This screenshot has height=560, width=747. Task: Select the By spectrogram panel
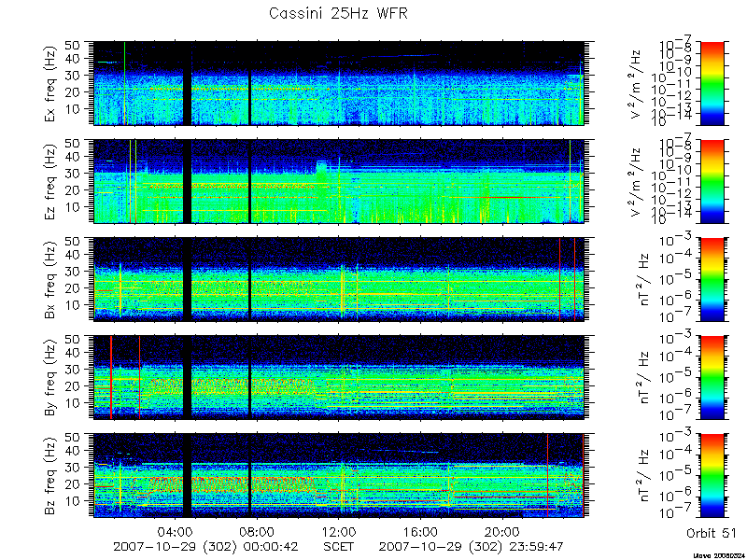339,378
